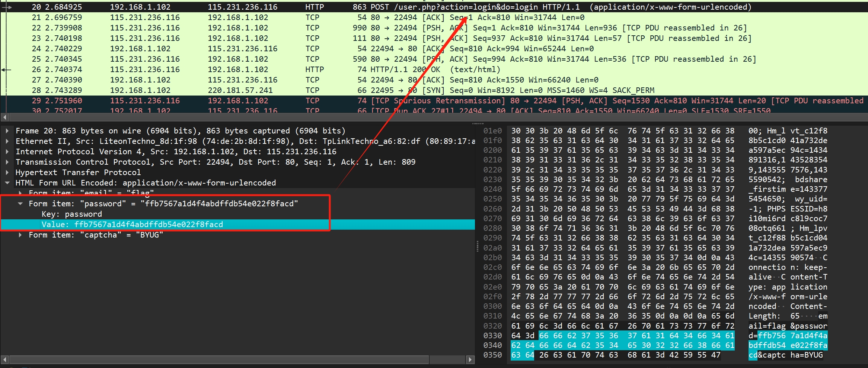Click left arrow of packet list scrollbar
The image size is (868, 368).
[4, 117]
